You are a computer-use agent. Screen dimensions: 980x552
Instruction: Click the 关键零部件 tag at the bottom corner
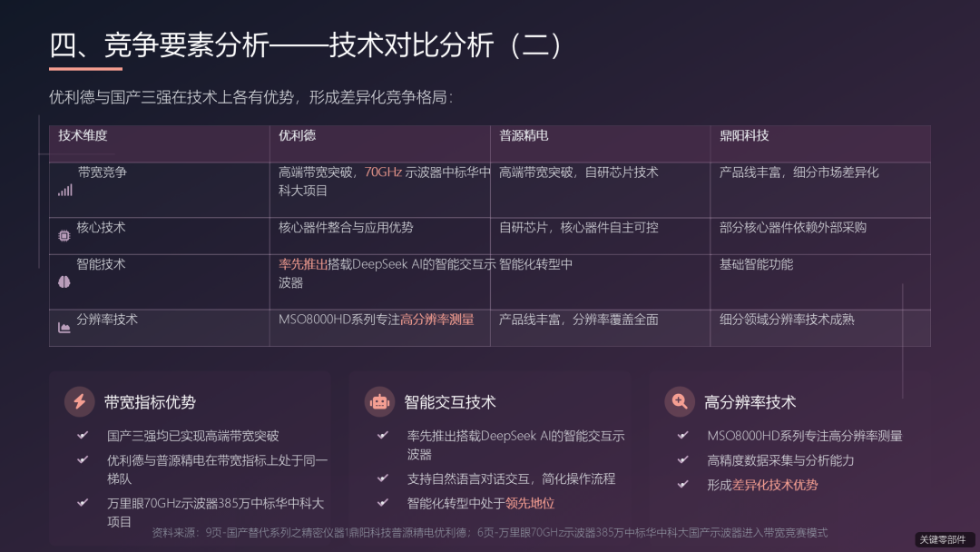943,539
